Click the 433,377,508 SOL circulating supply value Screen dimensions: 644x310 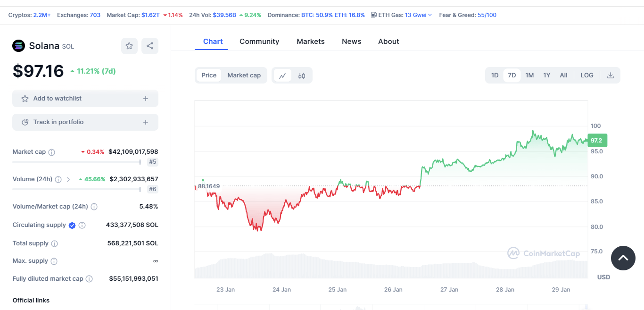coord(132,225)
